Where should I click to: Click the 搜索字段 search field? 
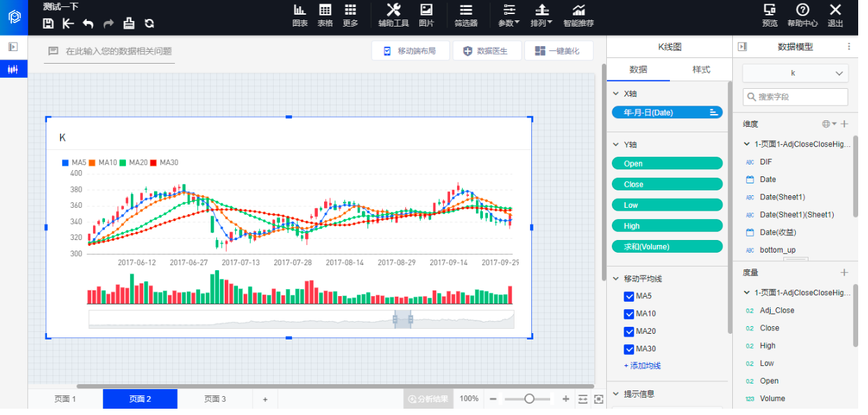click(795, 97)
